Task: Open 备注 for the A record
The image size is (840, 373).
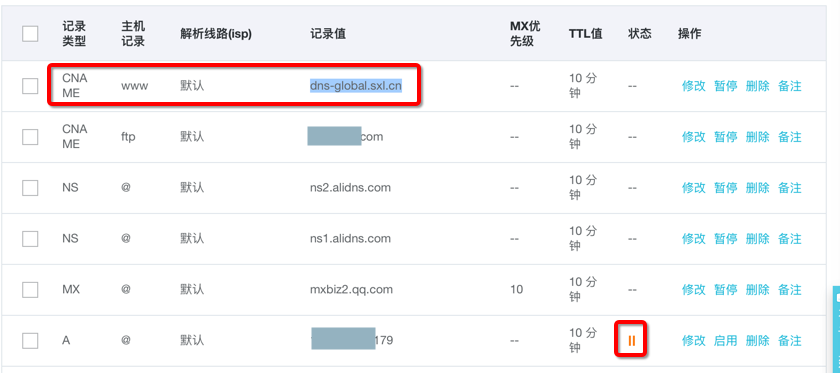Action: [x=790, y=340]
